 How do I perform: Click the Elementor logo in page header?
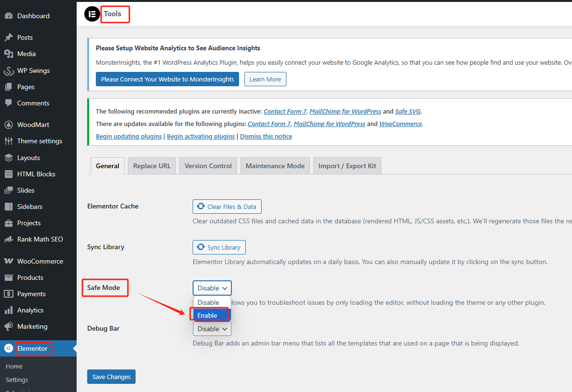click(92, 14)
